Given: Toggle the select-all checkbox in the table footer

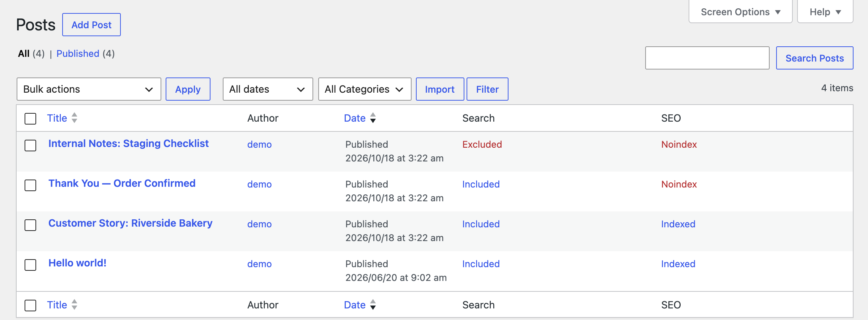Looking at the screenshot, I should pyautogui.click(x=30, y=305).
